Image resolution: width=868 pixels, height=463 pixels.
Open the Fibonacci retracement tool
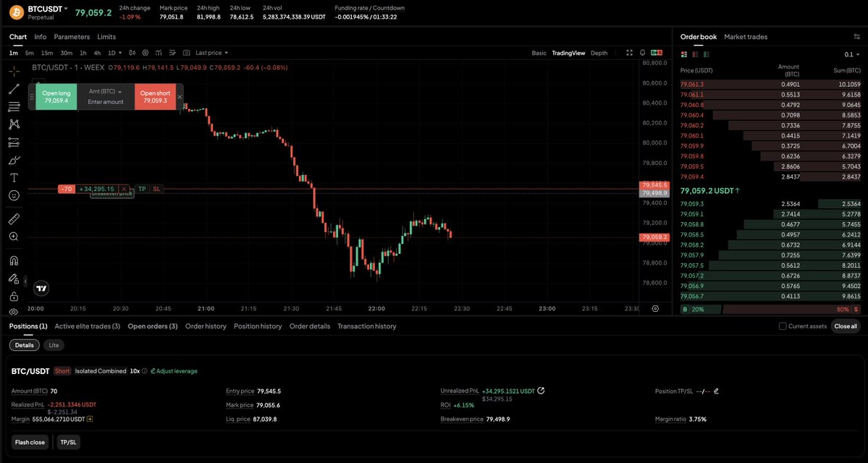(x=14, y=106)
